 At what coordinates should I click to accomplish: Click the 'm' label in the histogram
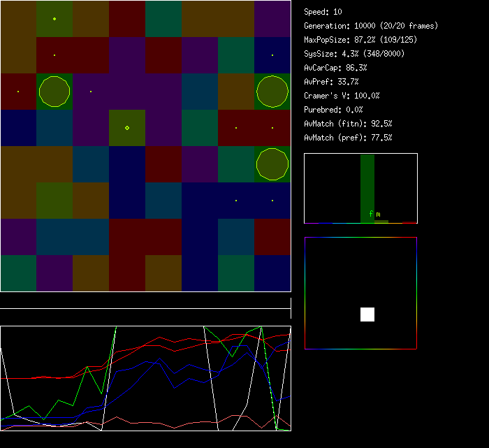coord(379,214)
